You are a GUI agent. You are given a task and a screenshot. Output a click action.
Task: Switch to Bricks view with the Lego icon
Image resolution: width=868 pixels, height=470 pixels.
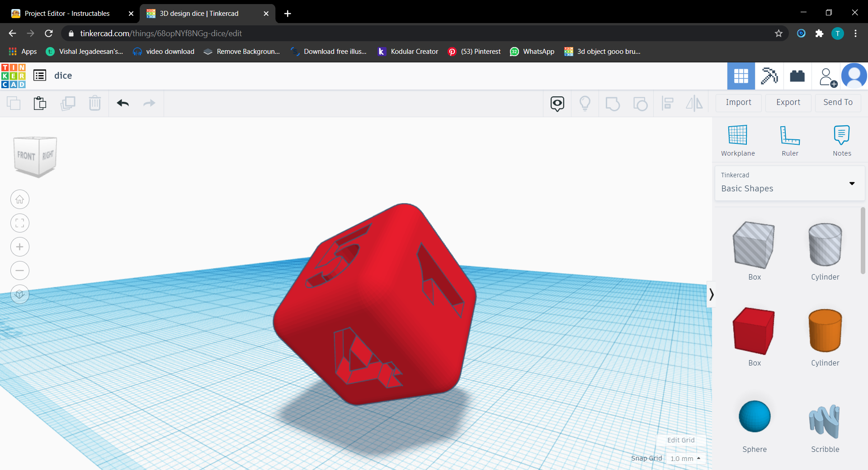[x=797, y=76]
